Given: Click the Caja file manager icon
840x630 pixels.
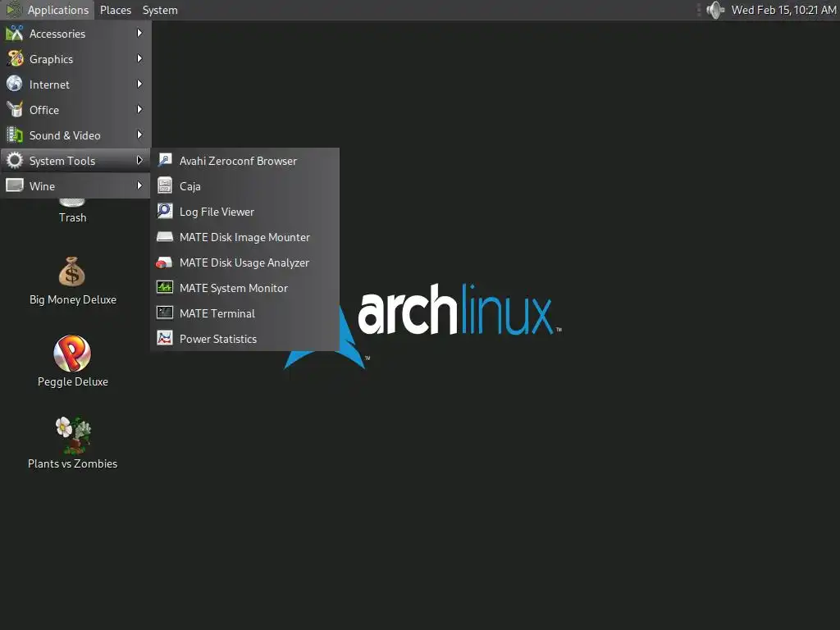Looking at the screenshot, I should pos(164,185).
